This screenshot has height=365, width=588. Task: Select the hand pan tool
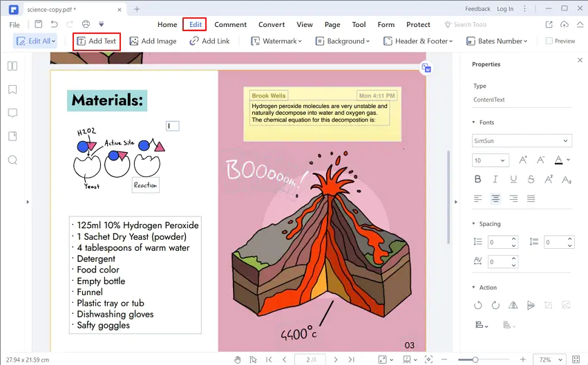(x=238, y=359)
